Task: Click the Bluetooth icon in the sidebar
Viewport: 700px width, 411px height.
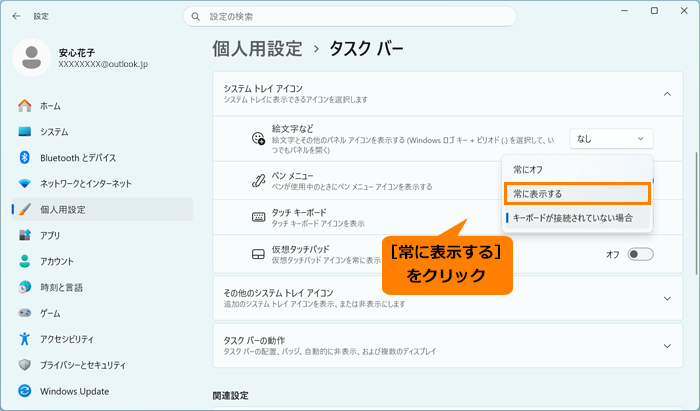Action: pyautogui.click(x=25, y=158)
